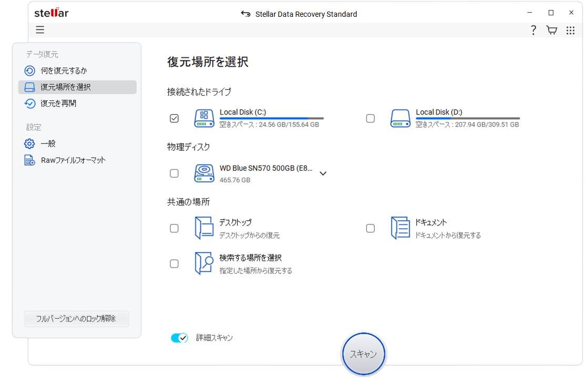Click the Local Disk (D:) label
This screenshot has width=588, height=380.
tap(439, 112)
